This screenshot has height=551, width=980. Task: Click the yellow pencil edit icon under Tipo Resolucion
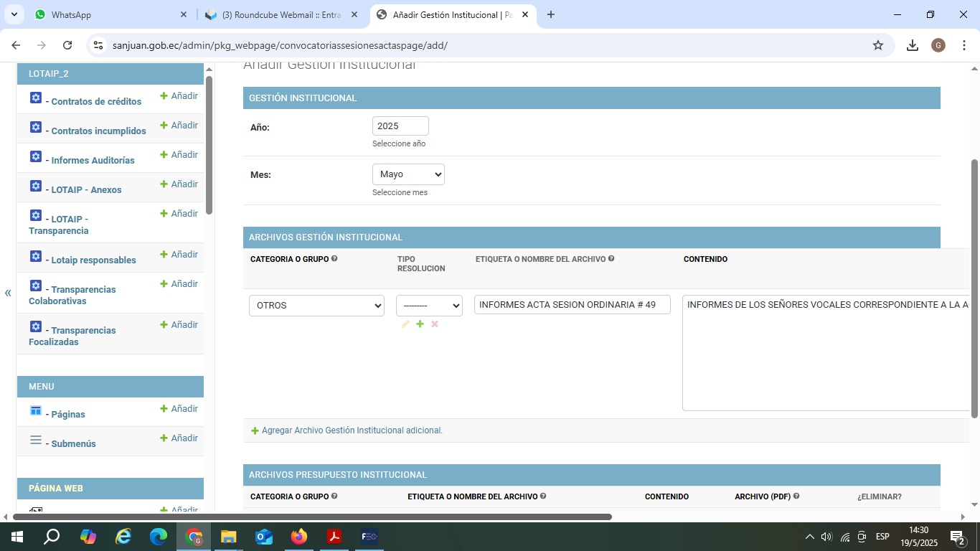click(x=405, y=324)
